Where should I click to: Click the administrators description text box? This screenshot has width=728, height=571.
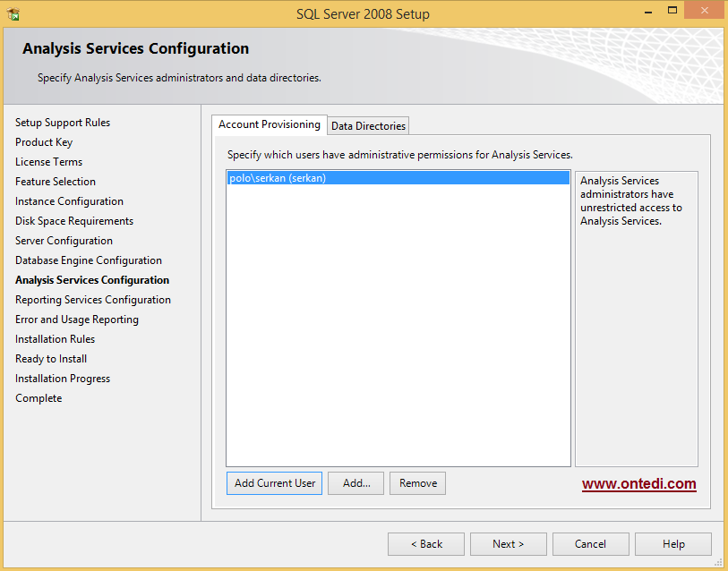coord(637,319)
